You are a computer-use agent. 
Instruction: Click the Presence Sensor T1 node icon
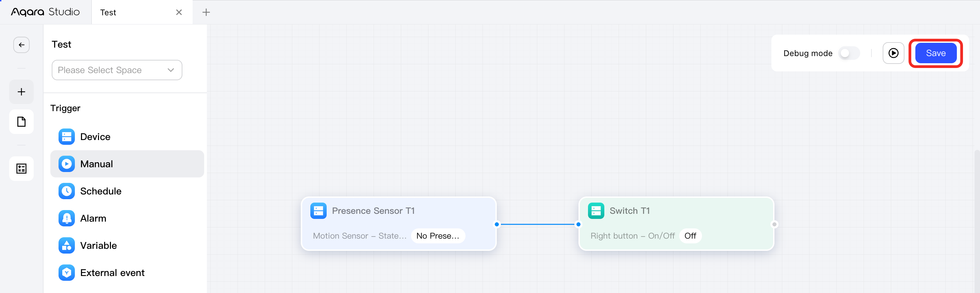(318, 210)
